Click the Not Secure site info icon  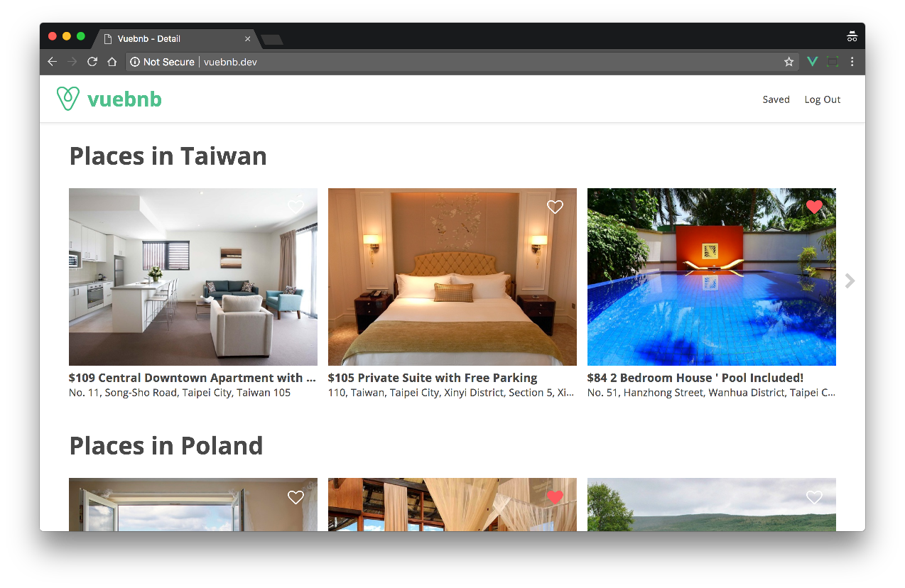click(135, 62)
